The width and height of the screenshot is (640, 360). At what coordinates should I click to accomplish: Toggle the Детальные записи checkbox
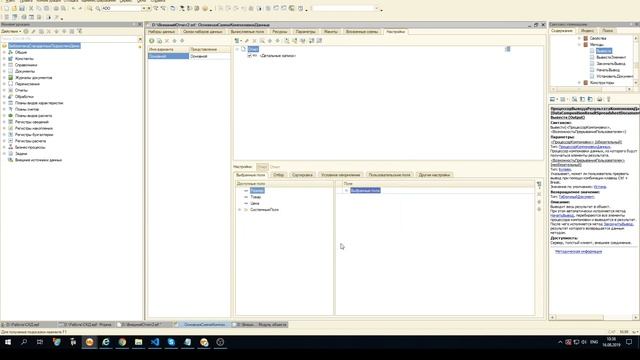(249, 56)
